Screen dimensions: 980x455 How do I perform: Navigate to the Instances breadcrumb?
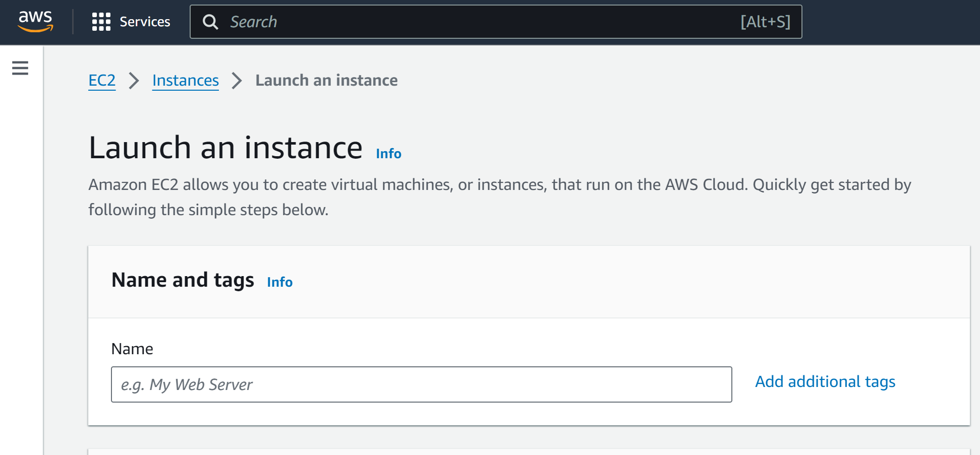[185, 81]
